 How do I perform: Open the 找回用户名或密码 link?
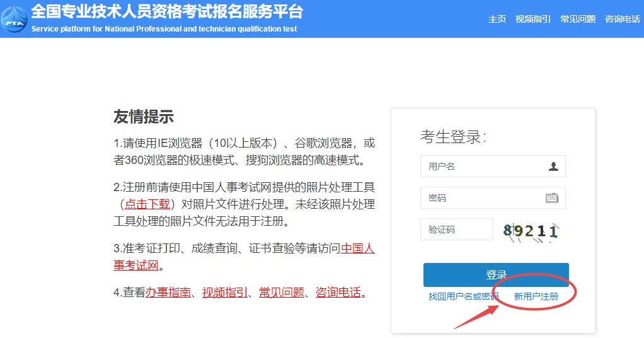[464, 296]
